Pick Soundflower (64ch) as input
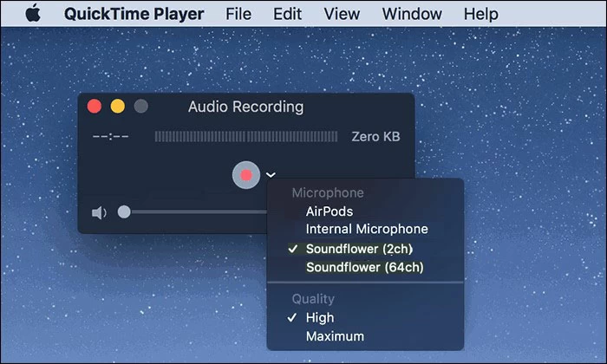The width and height of the screenshot is (607, 364). pos(364,268)
